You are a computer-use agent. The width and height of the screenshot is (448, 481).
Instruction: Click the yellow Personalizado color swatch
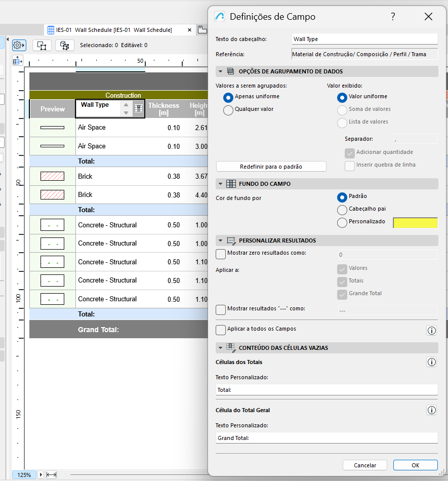[x=415, y=223]
